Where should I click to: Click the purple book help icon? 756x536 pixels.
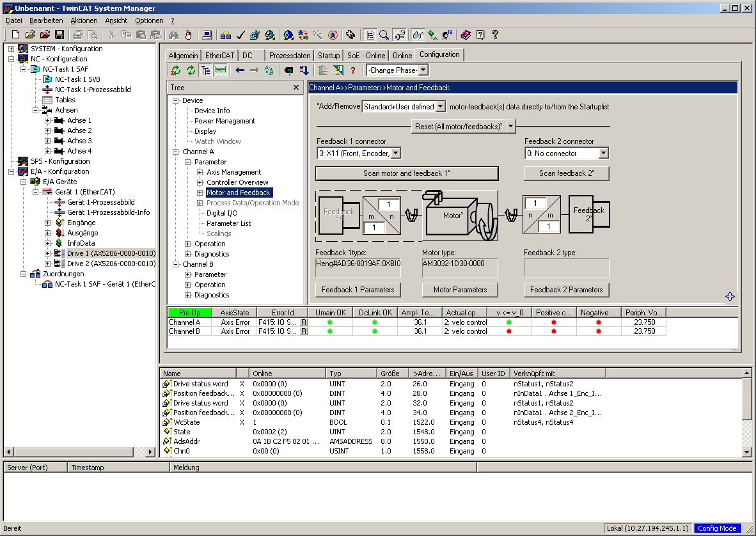465,35
